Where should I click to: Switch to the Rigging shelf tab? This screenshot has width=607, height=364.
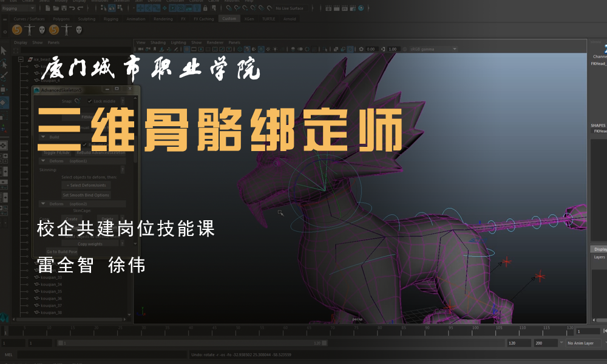(x=110, y=19)
